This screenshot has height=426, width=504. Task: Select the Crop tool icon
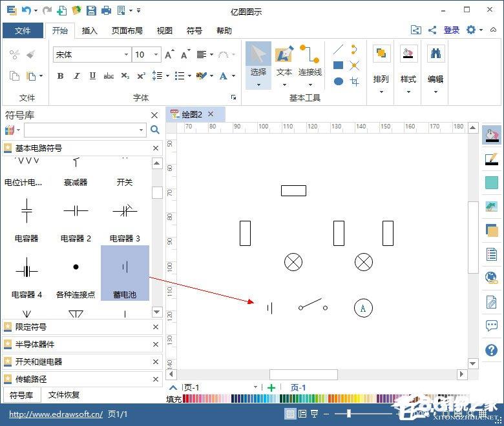coord(354,81)
